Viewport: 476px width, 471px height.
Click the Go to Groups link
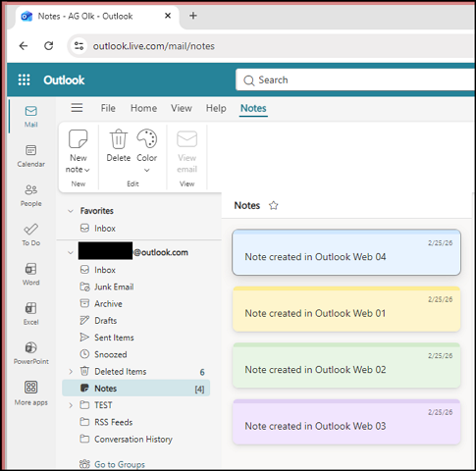tap(120, 464)
